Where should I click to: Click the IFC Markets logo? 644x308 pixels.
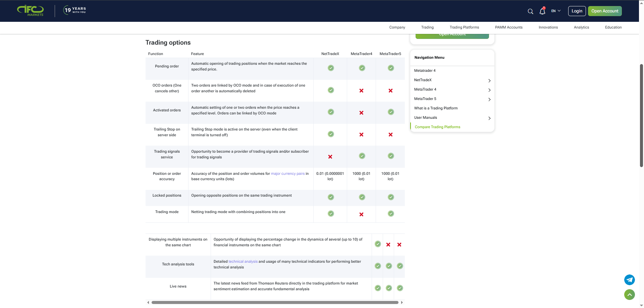[30, 11]
